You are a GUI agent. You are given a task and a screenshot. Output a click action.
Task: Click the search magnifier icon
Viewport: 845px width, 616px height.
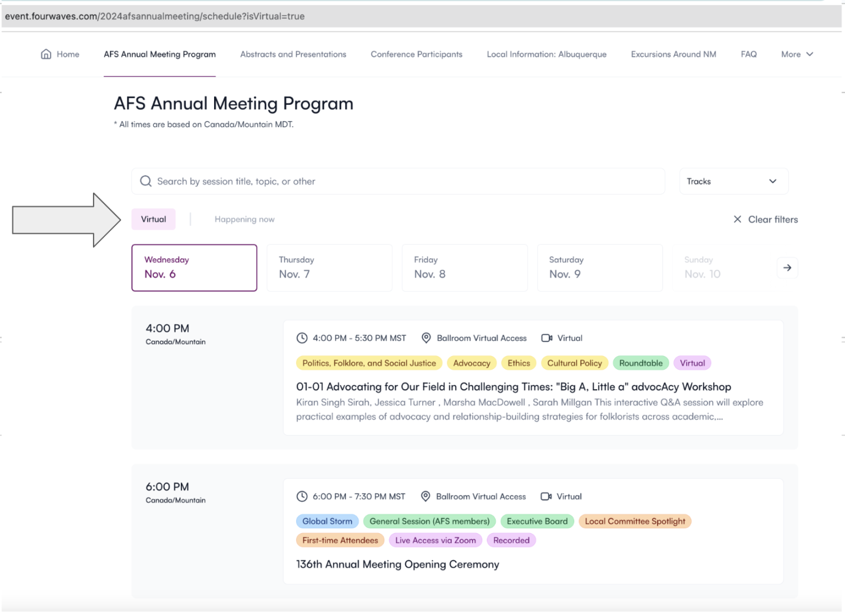click(146, 181)
